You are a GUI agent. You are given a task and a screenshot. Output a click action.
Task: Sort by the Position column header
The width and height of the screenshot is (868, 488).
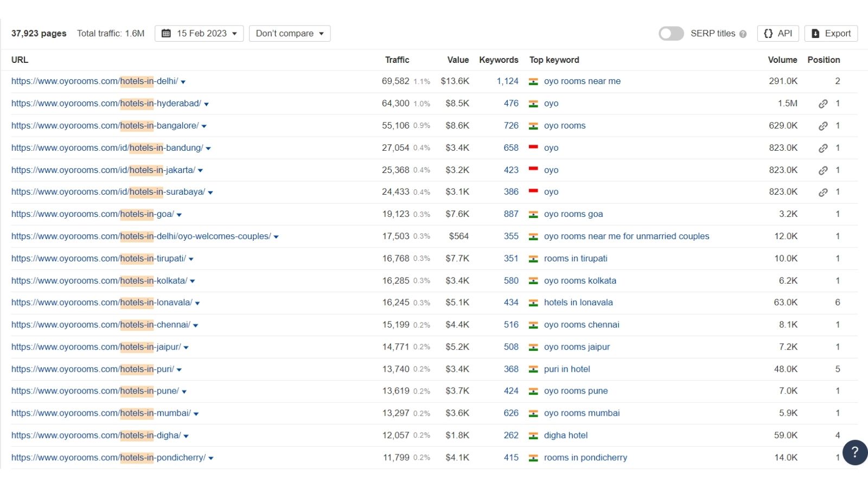[x=824, y=60]
